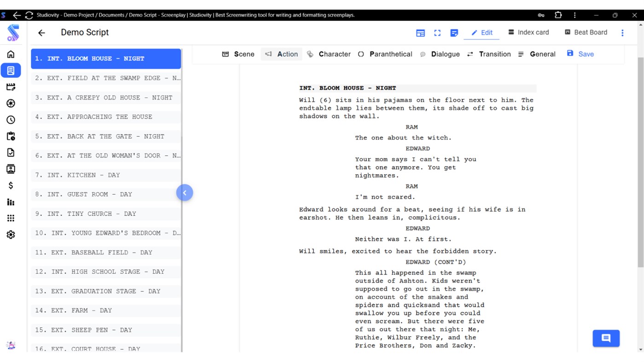Open the notes comment icon in header
This screenshot has width=644, height=362.
click(454, 33)
